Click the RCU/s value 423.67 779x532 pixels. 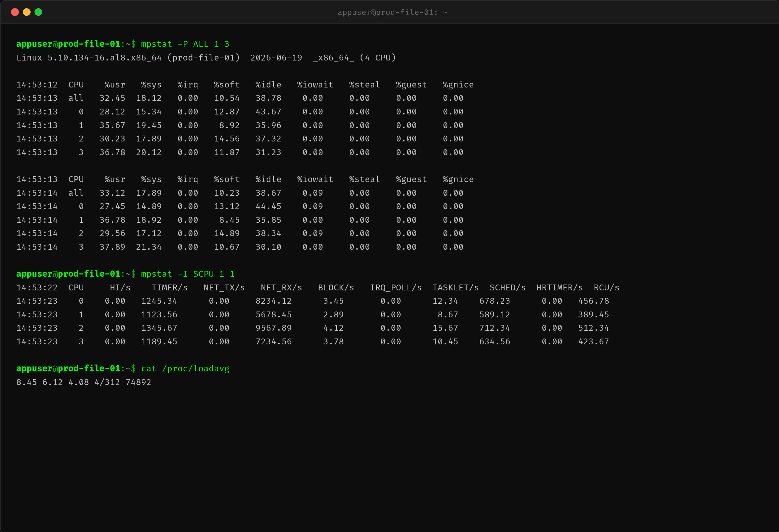click(593, 341)
